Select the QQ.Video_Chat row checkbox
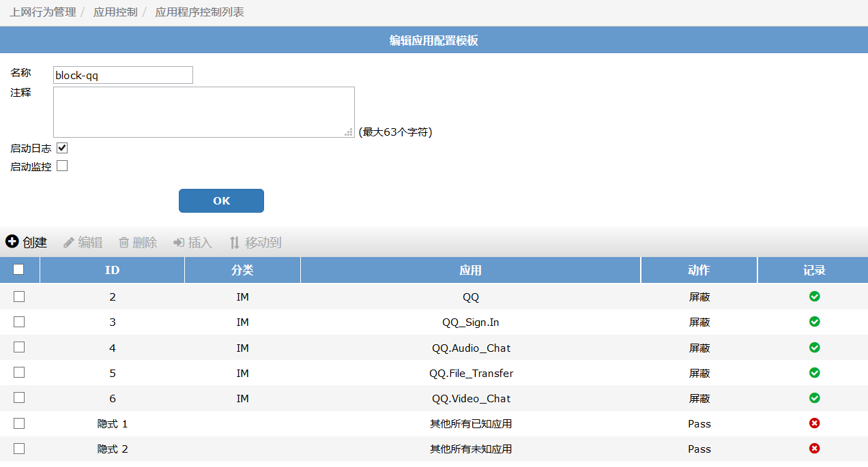868x467 pixels. (19, 397)
